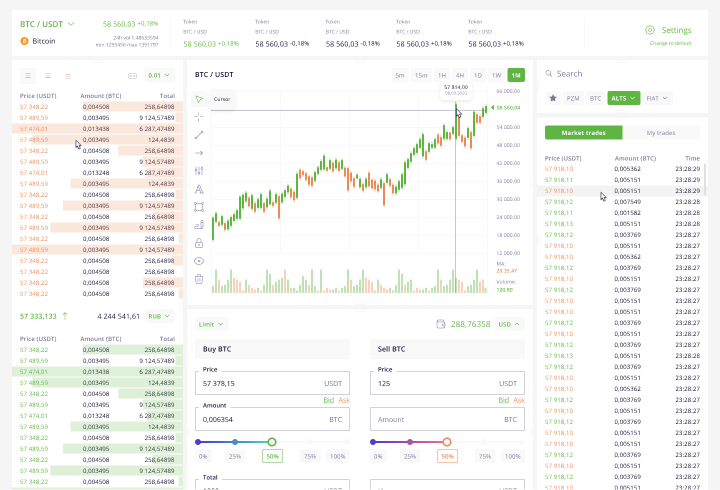Select the Cursor tool in chart toolbar
Screen dimensions: 720x490
click(x=199, y=99)
